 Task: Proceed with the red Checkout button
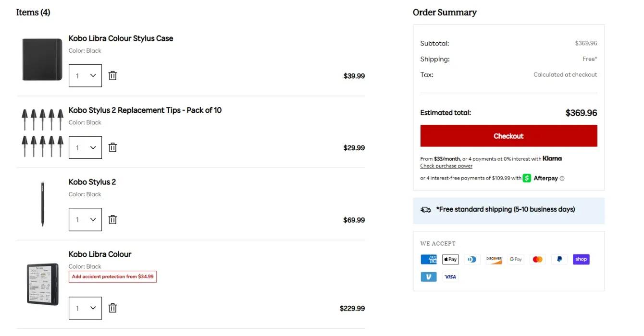[x=508, y=136]
